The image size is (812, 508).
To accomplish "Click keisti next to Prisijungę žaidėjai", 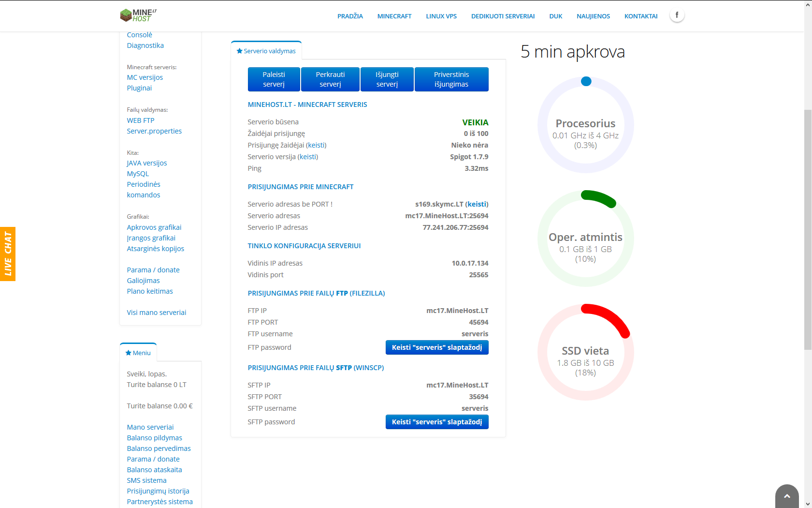I will pos(316,145).
